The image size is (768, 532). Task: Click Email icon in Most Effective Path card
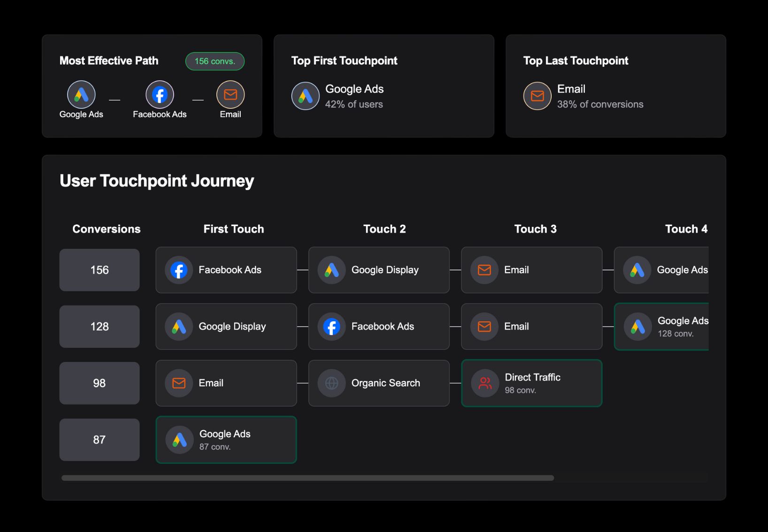(230, 95)
